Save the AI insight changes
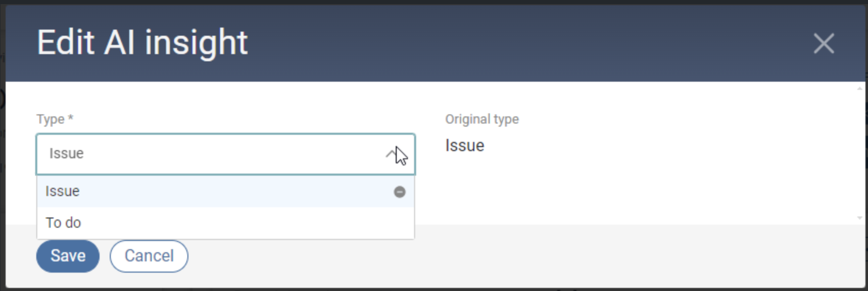The height and width of the screenshot is (291, 868). (67, 256)
